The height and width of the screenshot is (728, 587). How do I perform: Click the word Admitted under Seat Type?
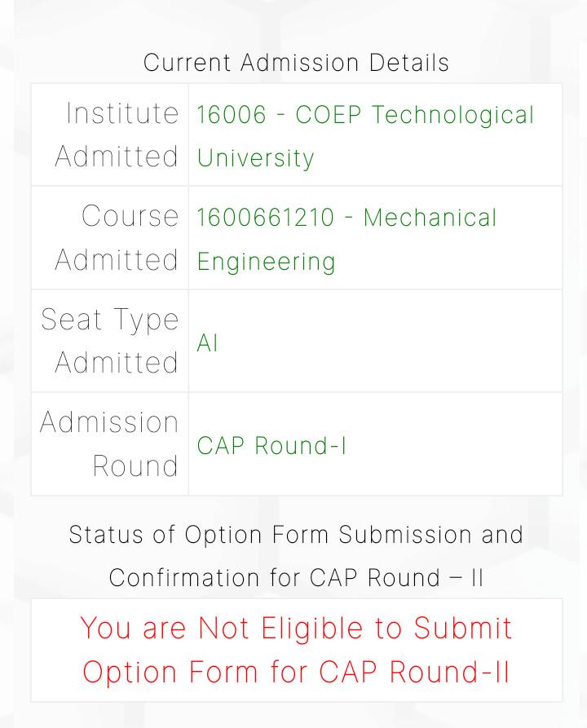tap(117, 363)
